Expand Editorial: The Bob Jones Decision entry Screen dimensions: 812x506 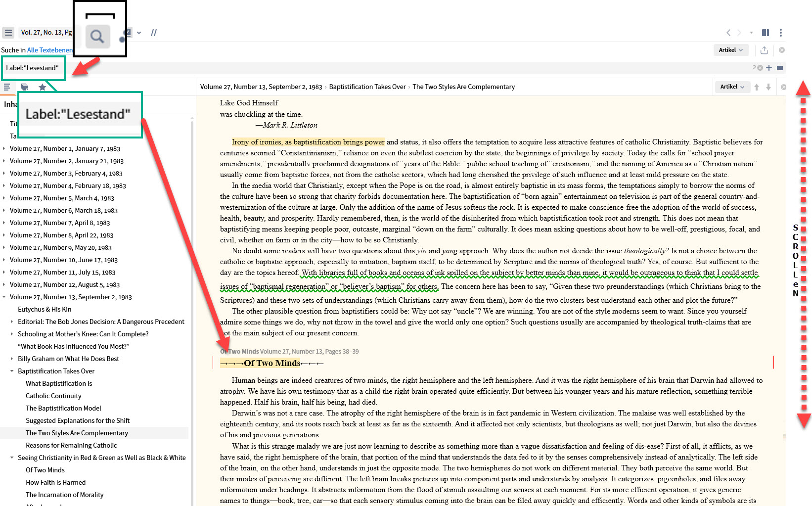(12, 322)
